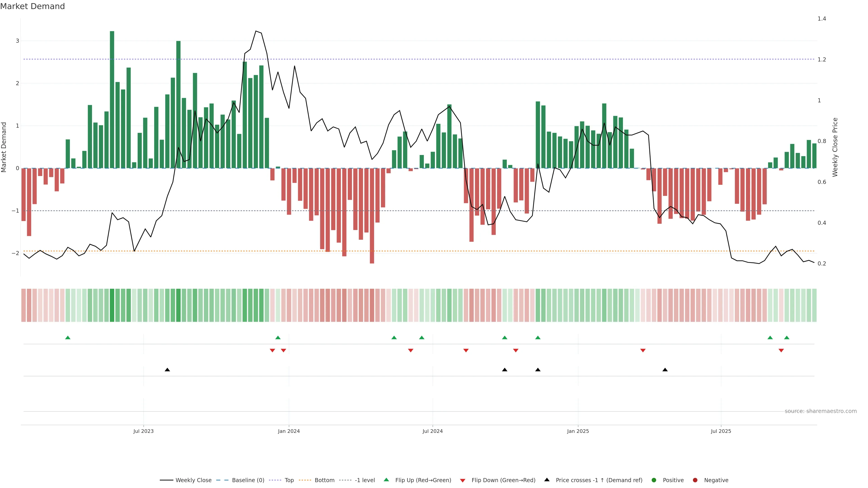Click the black triangle Price crosses legend icon

(x=547, y=480)
